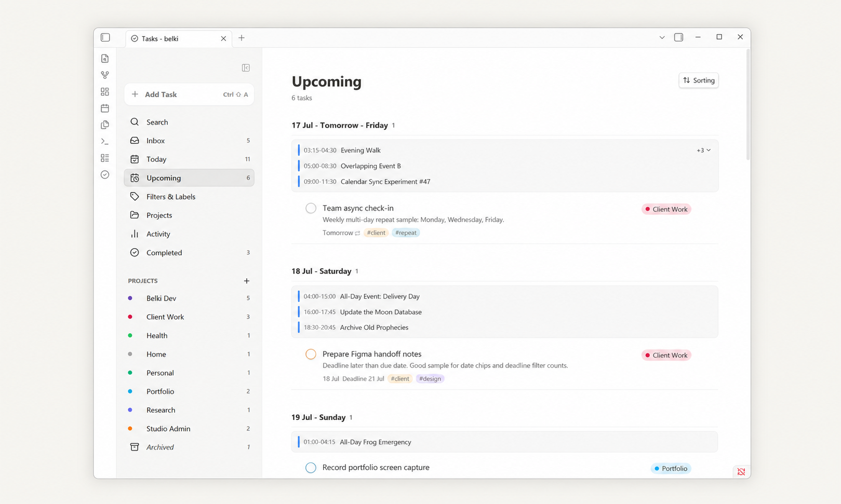Go to Inbox view
This screenshot has height=504, width=841.
[189, 141]
